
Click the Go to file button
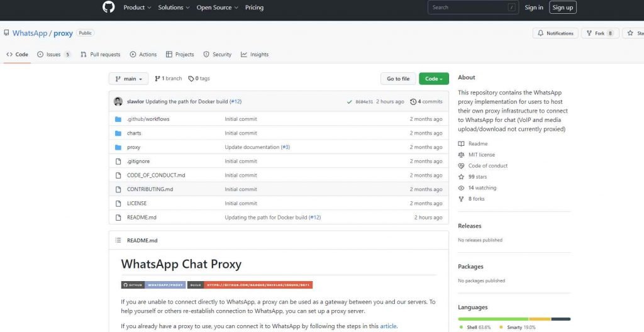click(x=398, y=79)
